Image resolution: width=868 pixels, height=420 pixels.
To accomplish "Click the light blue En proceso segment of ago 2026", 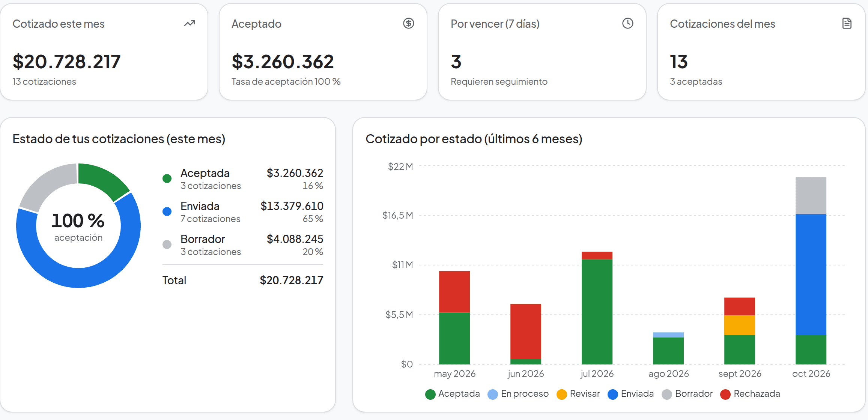I will coord(668,335).
